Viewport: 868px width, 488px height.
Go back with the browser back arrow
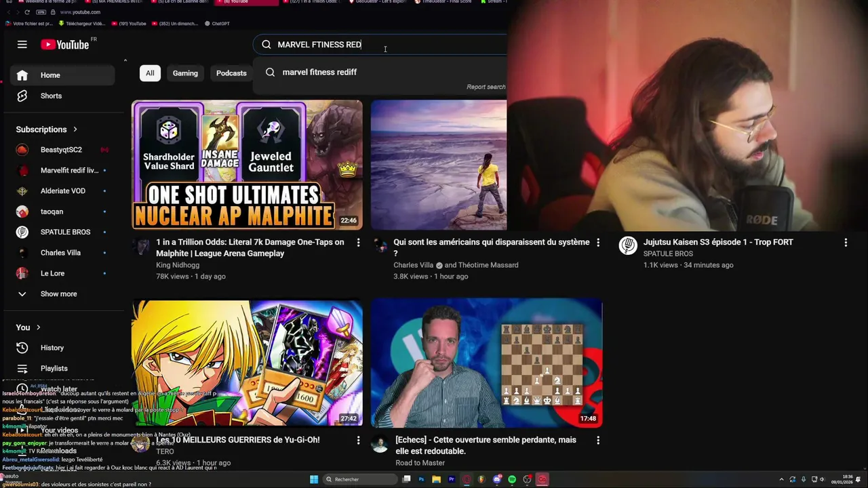point(8,12)
